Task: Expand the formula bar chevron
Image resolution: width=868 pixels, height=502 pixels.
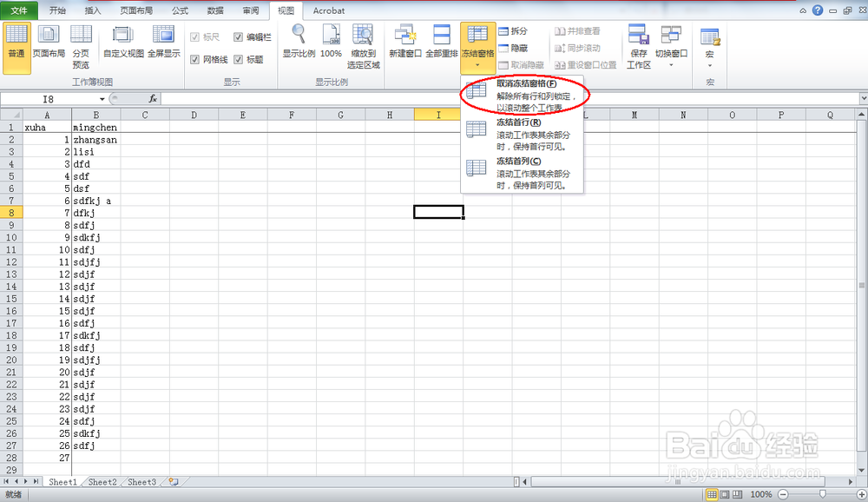Action: click(x=863, y=99)
